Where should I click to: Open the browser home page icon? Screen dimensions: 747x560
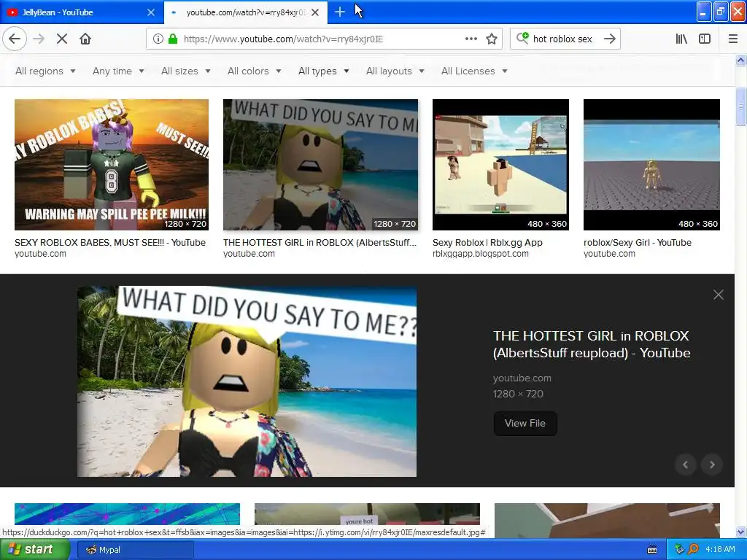(85, 39)
